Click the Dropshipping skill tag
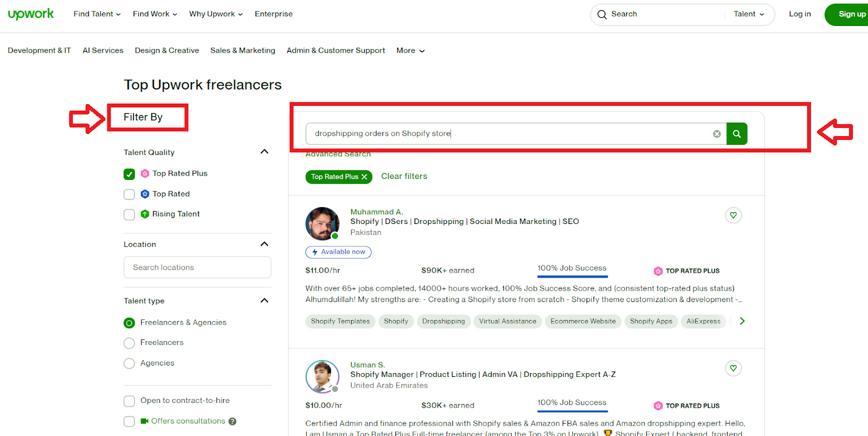This screenshot has height=436, width=868. pos(443,322)
